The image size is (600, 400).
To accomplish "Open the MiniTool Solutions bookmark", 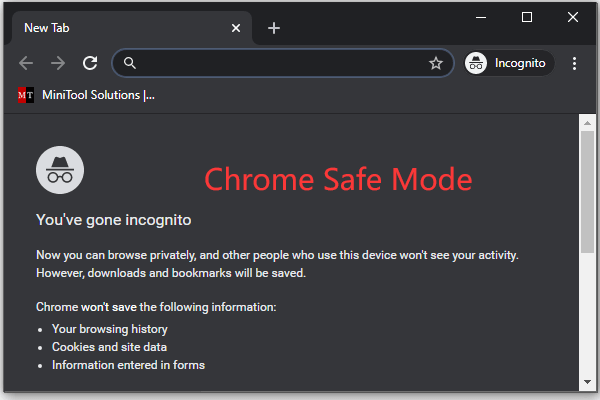I will [x=86, y=95].
